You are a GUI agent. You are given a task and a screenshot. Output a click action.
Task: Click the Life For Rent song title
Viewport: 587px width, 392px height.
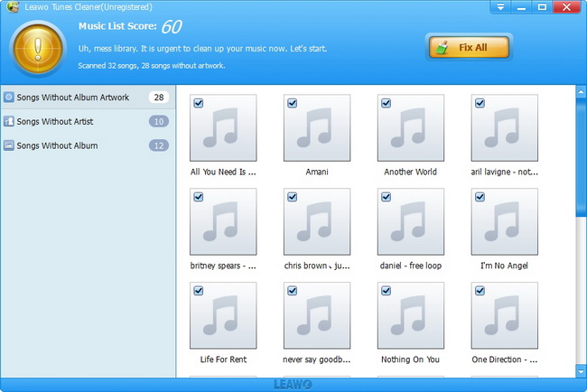(x=223, y=359)
